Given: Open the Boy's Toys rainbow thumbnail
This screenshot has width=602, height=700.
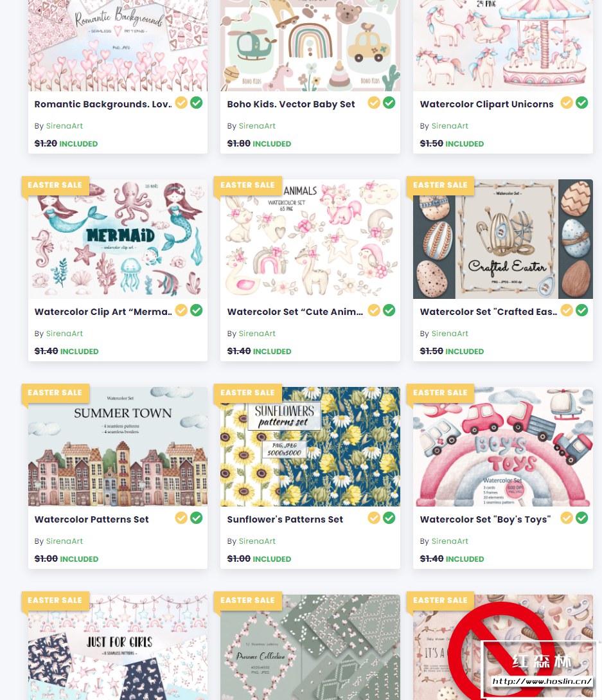Looking at the screenshot, I should click(x=503, y=447).
